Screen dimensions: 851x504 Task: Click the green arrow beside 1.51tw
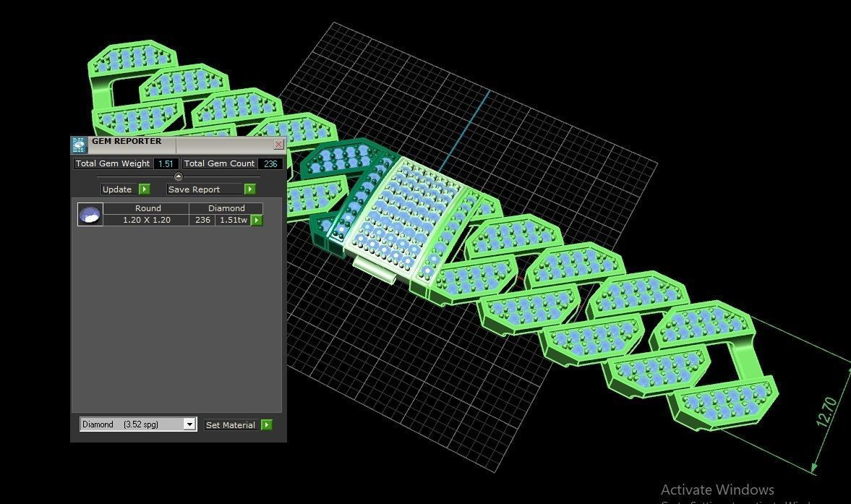(x=257, y=221)
